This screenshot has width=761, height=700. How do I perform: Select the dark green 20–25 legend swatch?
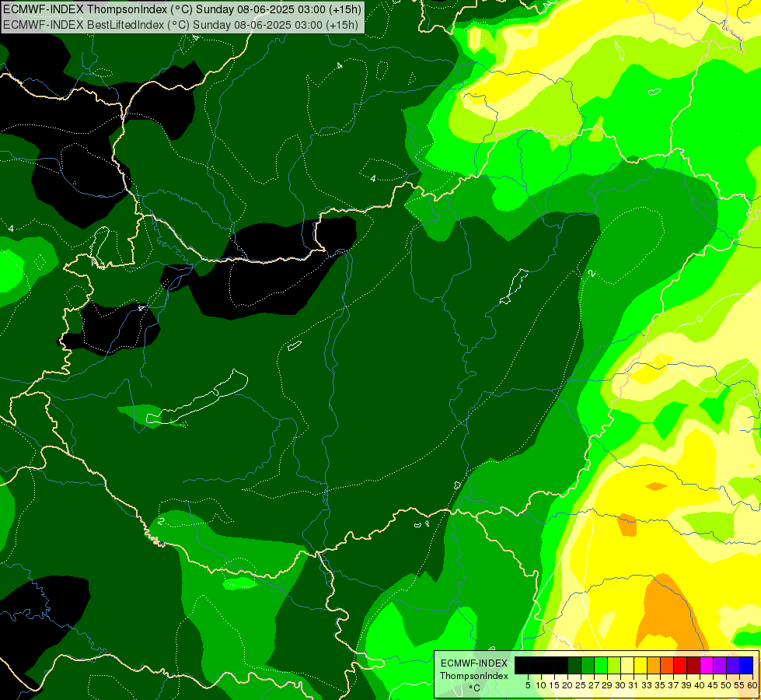pyautogui.click(x=574, y=666)
